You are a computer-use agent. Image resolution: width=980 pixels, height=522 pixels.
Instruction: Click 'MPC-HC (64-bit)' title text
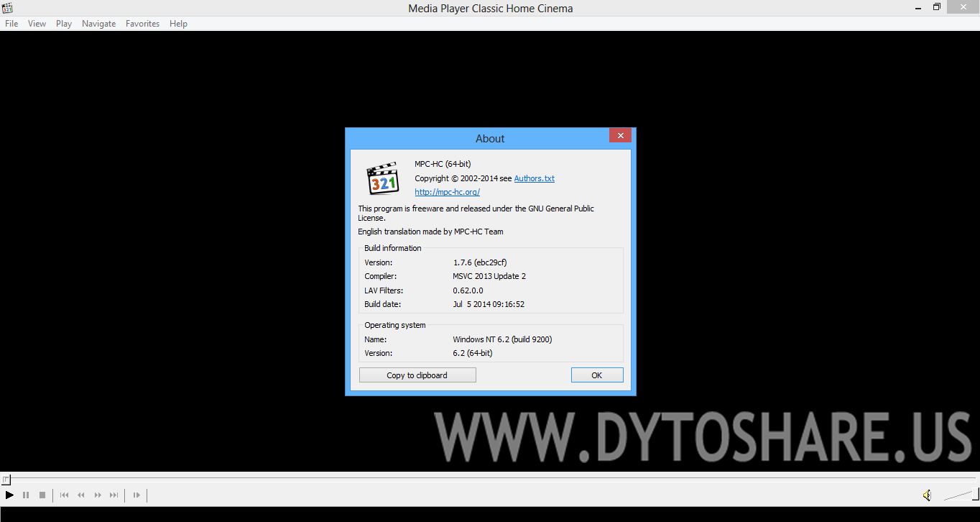coord(443,164)
